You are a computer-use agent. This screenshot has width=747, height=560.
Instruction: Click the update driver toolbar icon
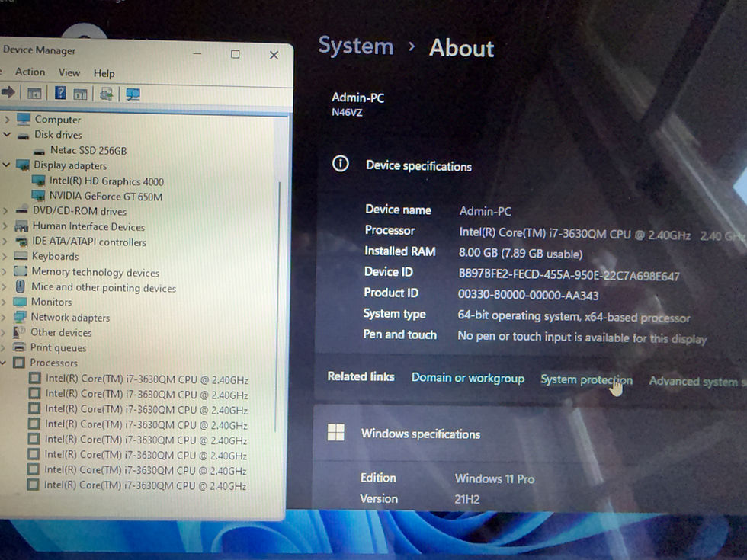coord(106,94)
